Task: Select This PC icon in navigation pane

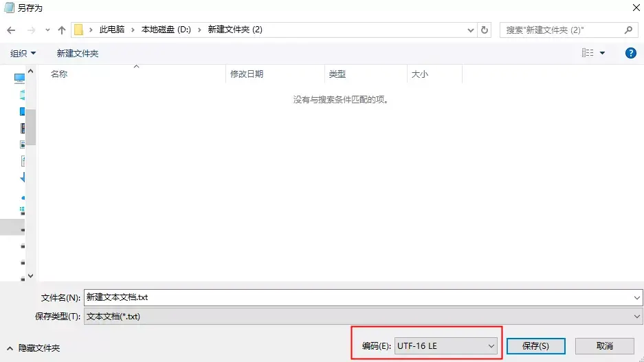Action: [x=19, y=78]
